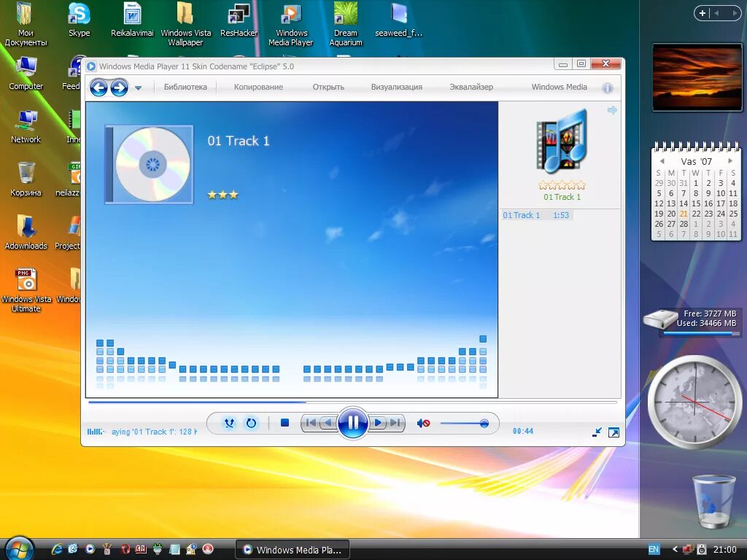Fast forward the current track
Image resolution: width=747 pixels, height=560 pixels.
click(x=378, y=423)
